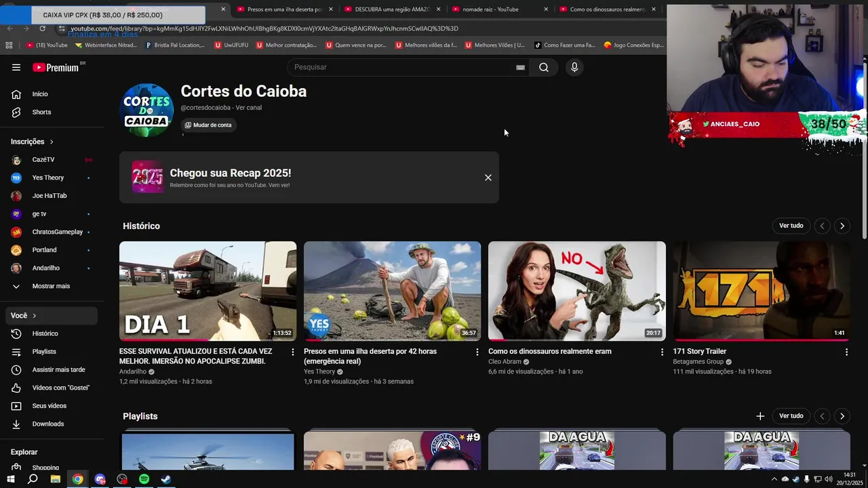Switch to DESCUBRA uma região tab

[x=393, y=9]
